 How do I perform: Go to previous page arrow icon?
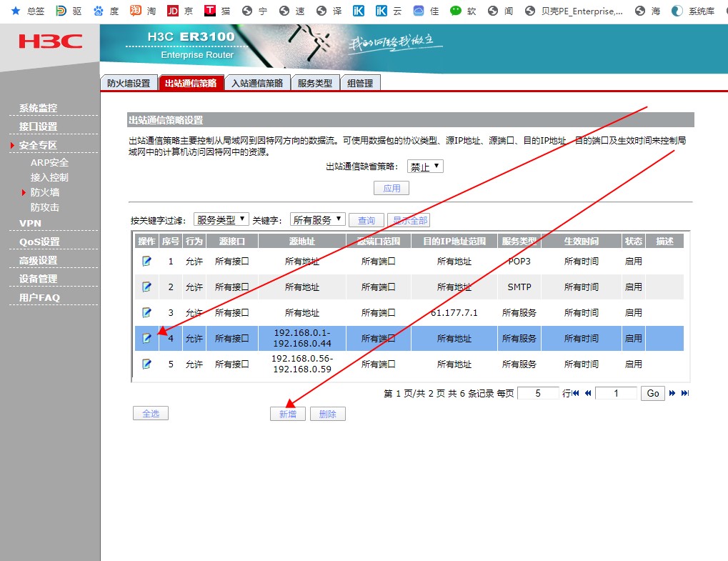tap(588, 393)
